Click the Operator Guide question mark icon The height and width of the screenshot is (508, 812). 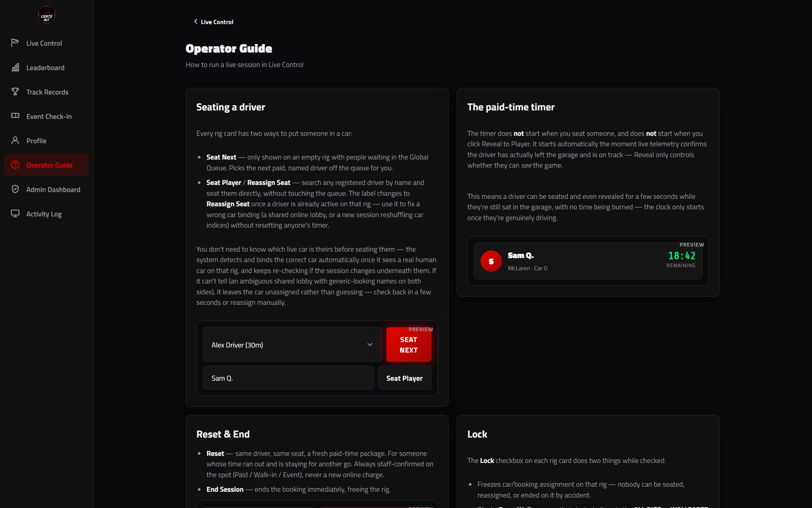(x=15, y=165)
